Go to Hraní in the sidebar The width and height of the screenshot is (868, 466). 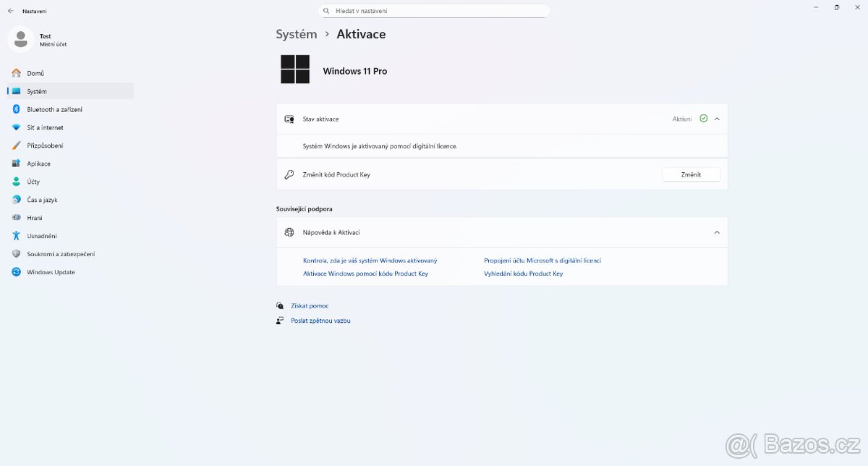click(35, 218)
